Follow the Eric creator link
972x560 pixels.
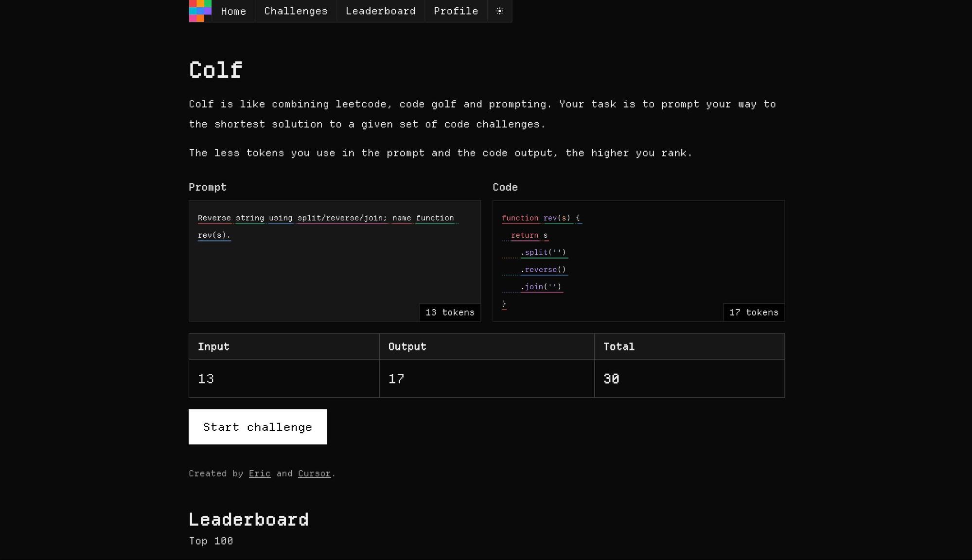[x=259, y=473]
